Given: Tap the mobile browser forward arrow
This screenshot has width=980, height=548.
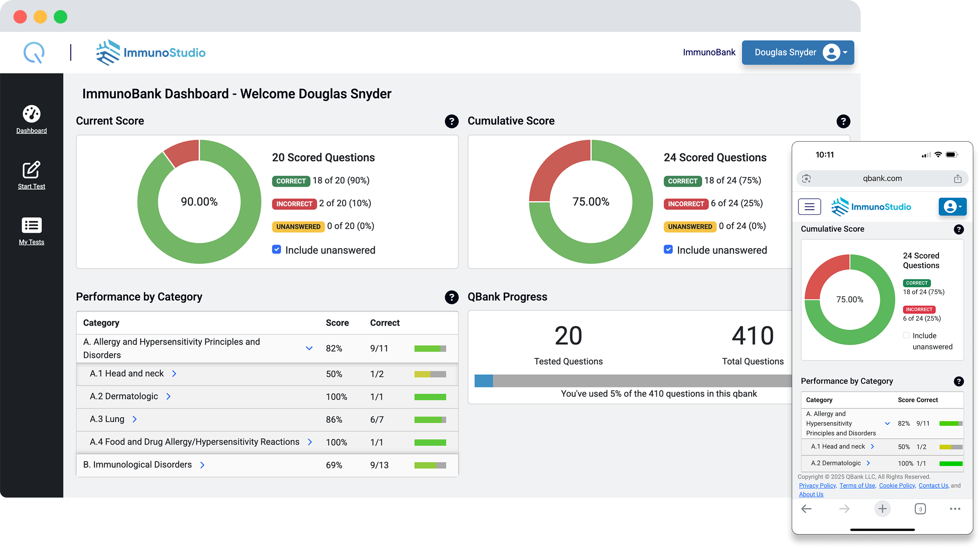Looking at the screenshot, I should point(844,509).
